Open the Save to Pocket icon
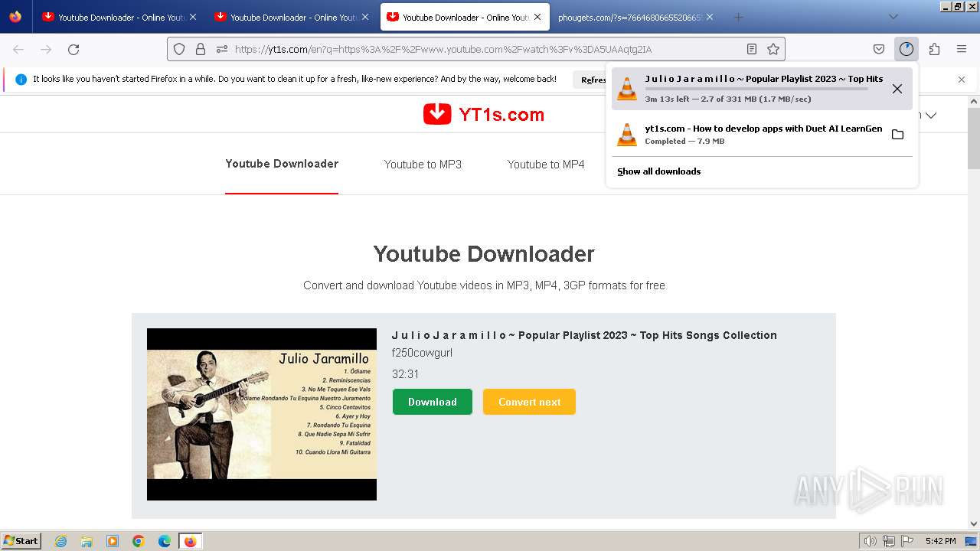This screenshot has height=551, width=980. (x=879, y=49)
